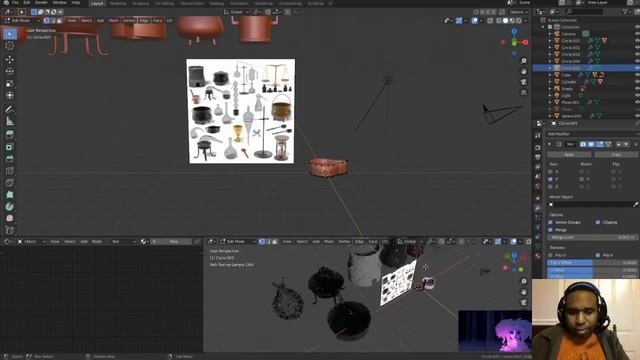
Task: Toggle the Flip V checkbox
Action: click(x=598, y=255)
